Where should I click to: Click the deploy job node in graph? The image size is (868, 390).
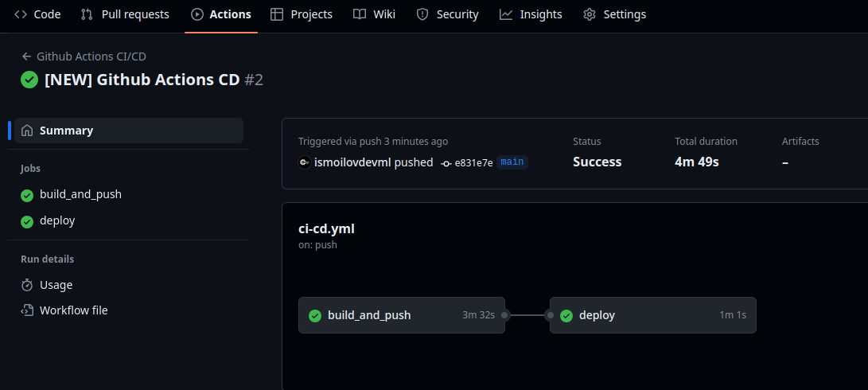(x=652, y=315)
